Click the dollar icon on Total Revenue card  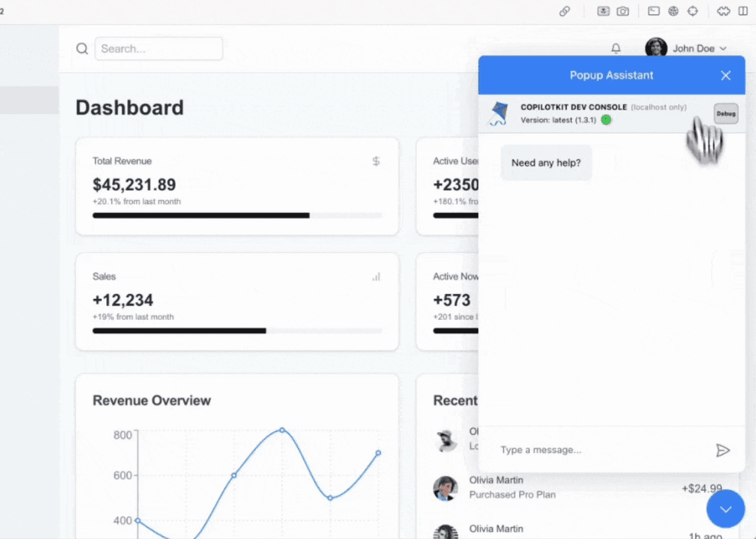pos(376,161)
